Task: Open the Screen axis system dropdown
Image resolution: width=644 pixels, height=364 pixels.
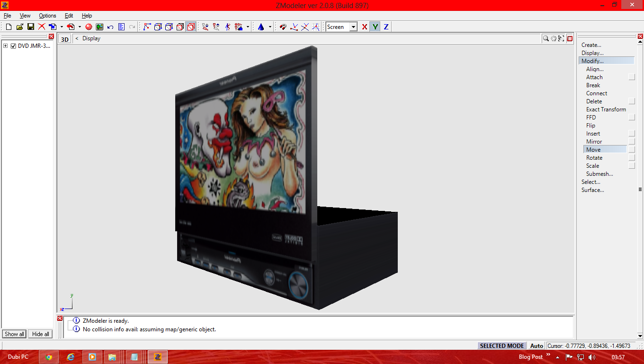Action: (353, 27)
